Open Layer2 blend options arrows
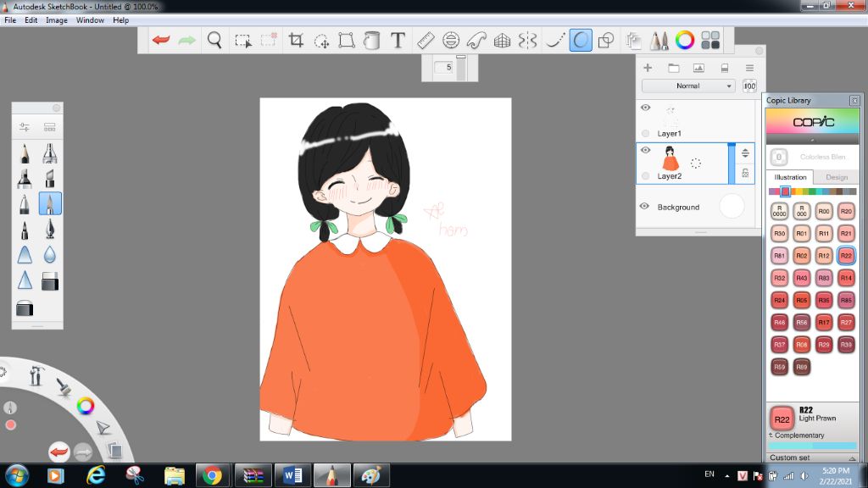The width and height of the screenshot is (868, 488). click(x=745, y=153)
